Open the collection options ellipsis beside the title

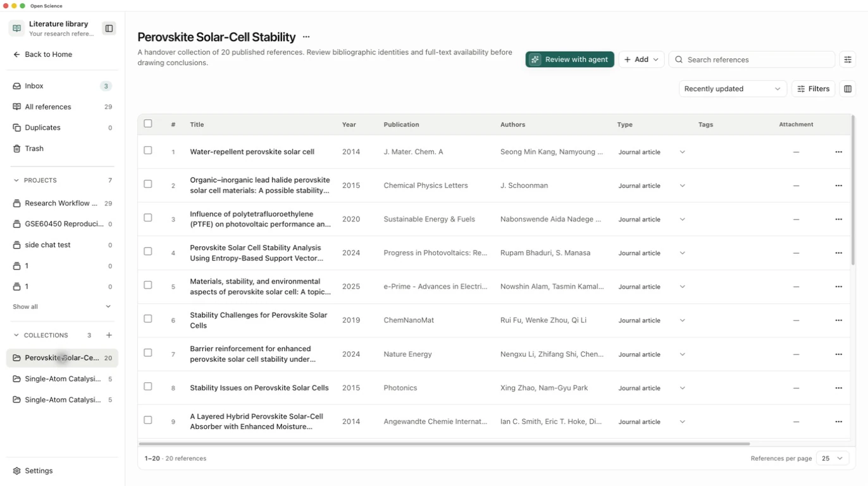pos(306,37)
